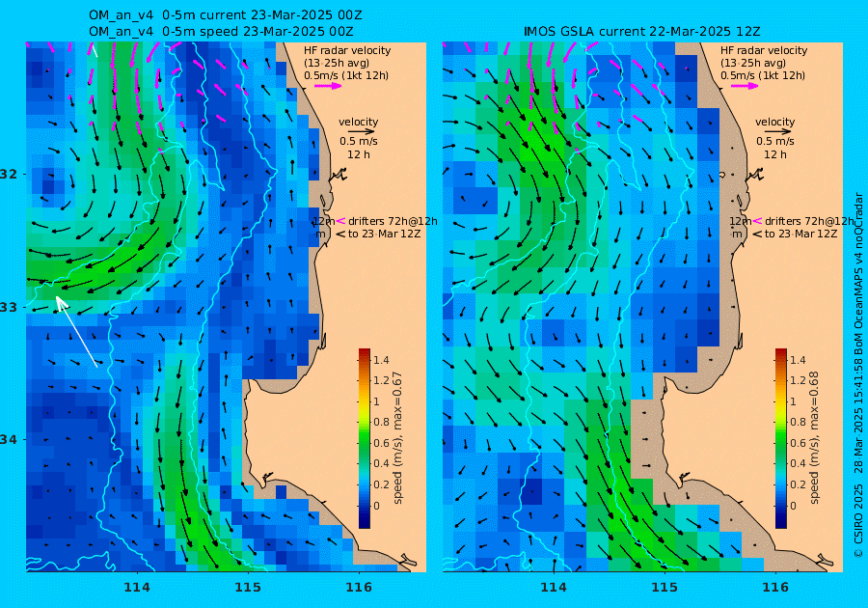Screen dimensions: 868x608
Task: Click the speed color bar in the left map
Action: point(365,438)
